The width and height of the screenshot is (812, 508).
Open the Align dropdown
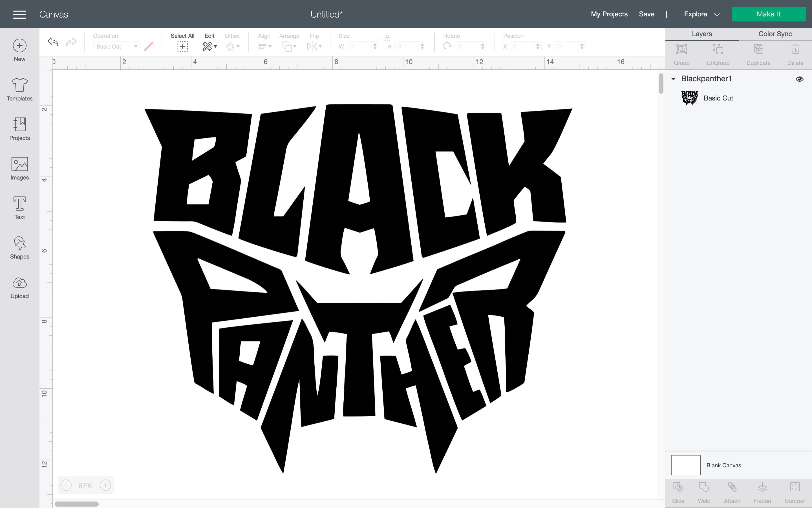(x=264, y=46)
